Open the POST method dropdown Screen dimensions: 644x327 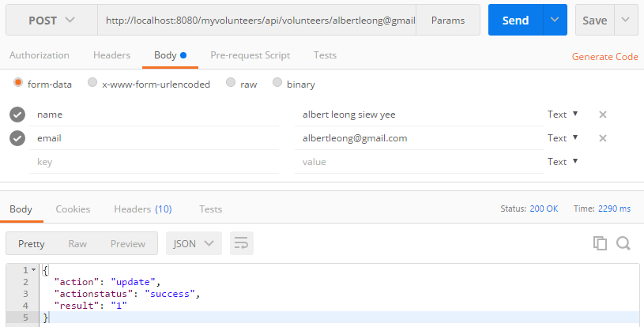pyautogui.click(x=51, y=20)
